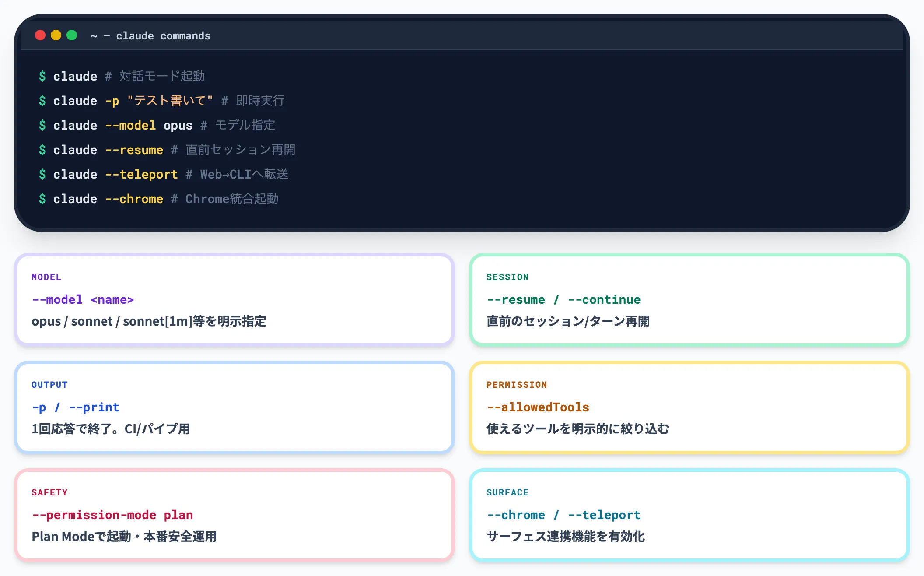Click the yellow minimize dot in terminal header
Screen dimensions: 924x576
pyautogui.click(x=56, y=35)
